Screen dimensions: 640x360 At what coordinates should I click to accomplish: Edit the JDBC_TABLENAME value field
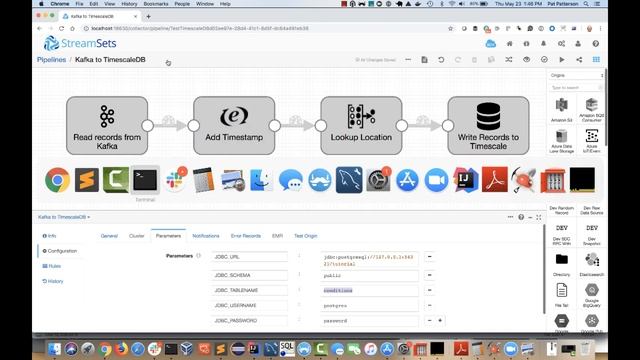pos(369,290)
